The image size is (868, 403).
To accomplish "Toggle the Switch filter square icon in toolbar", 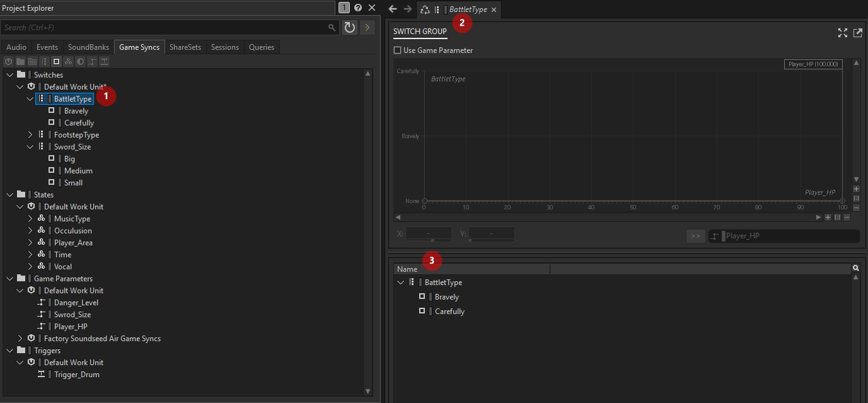I will [x=56, y=62].
